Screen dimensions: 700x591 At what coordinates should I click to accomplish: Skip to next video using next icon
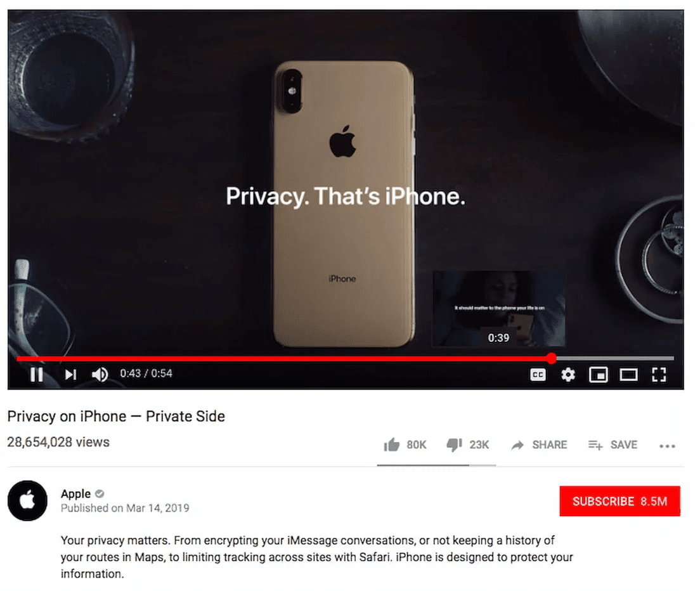point(70,375)
